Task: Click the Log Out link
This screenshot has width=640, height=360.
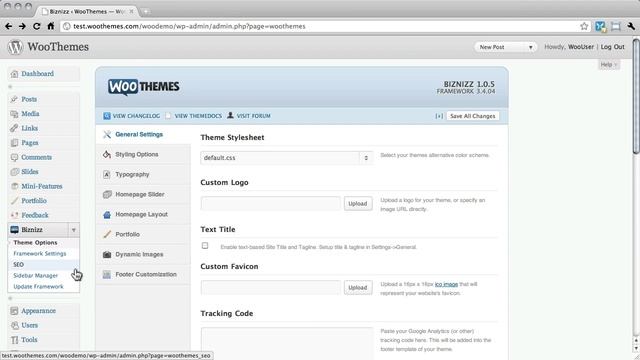Action: (612, 47)
